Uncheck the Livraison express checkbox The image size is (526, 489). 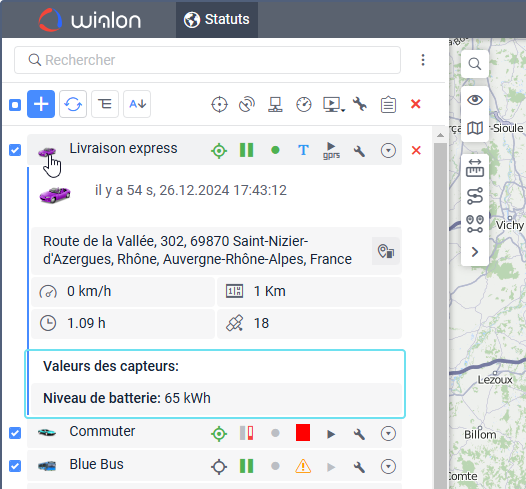tap(15, 150)
